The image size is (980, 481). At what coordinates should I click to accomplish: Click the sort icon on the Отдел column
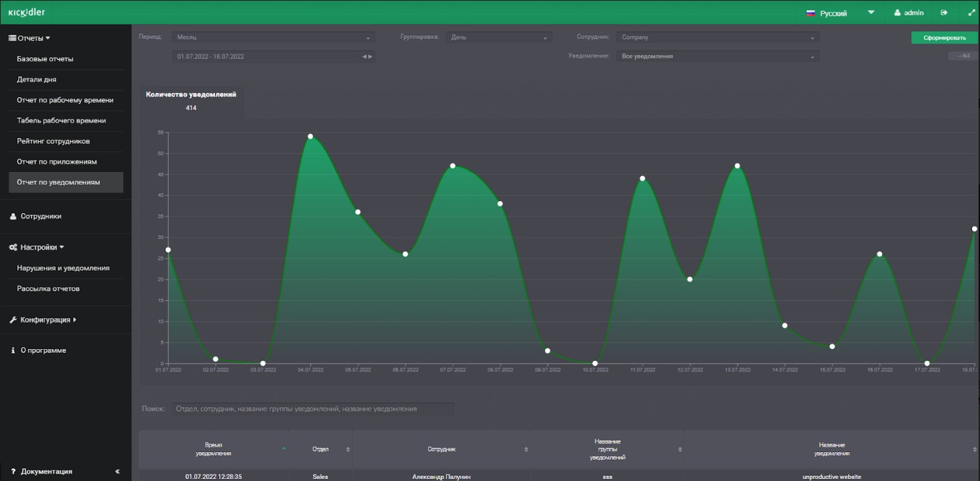348,450
